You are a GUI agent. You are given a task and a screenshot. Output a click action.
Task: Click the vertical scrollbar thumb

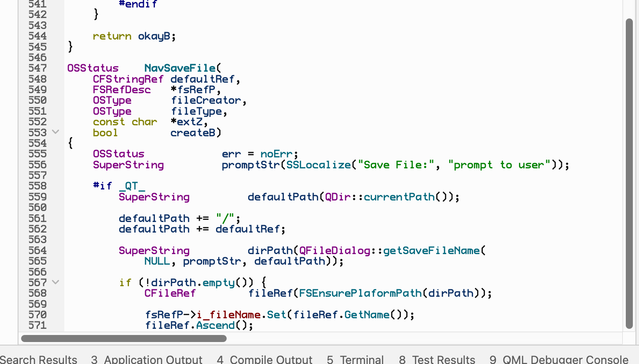629,174
